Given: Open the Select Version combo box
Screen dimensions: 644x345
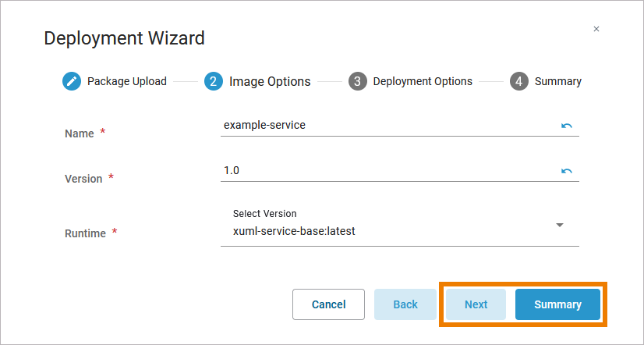Looking at the screenshot, I should (390, 231).
